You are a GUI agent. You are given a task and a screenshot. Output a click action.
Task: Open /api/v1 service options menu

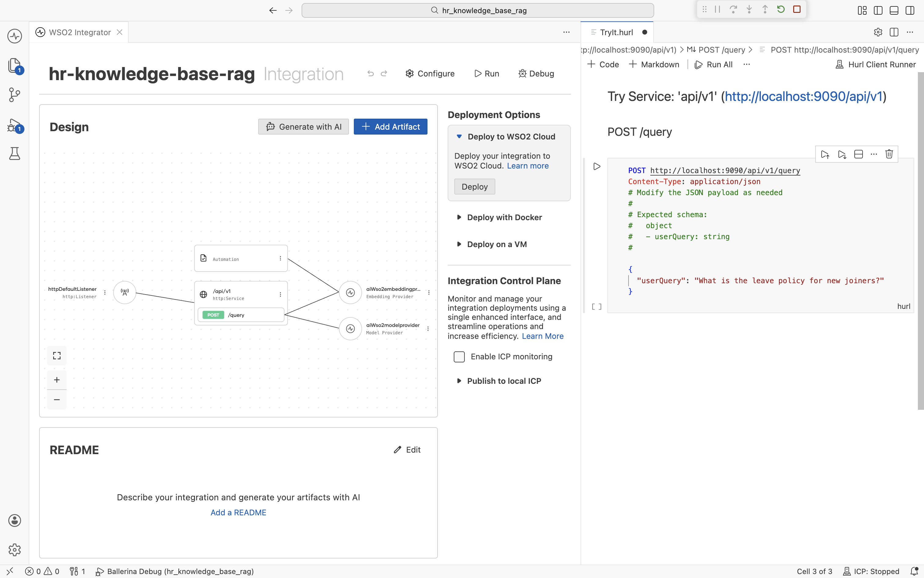coord(280,294)
